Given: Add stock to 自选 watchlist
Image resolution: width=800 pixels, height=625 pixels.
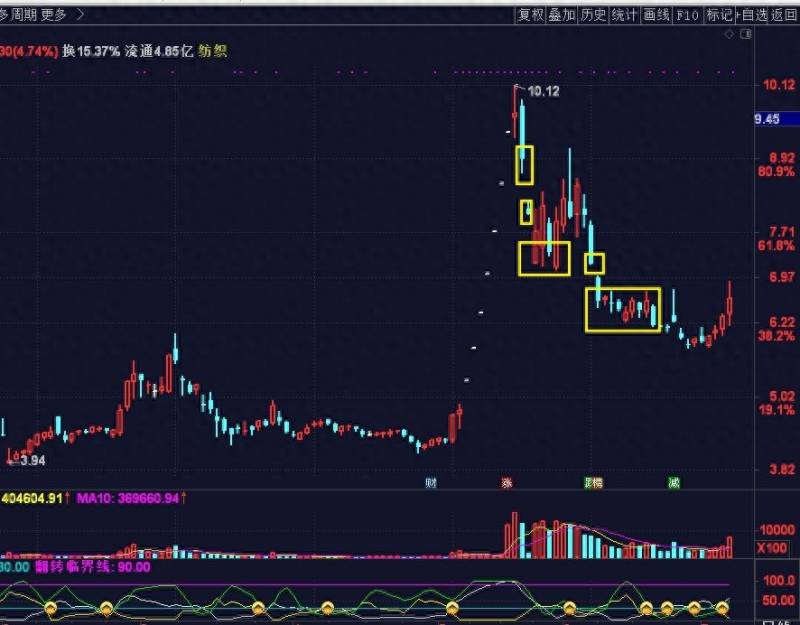Looking at the screenshot, I should 752,15.
